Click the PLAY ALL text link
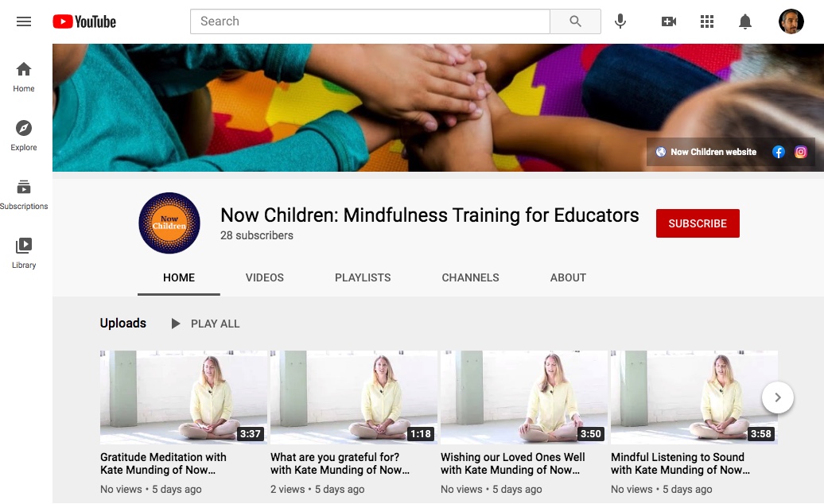This screenshot has height=504, width=824. (x=215, y=324)
